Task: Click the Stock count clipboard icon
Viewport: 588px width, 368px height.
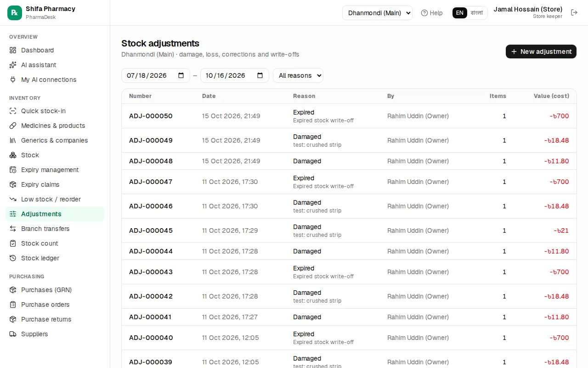Action: tap(13, 243)
